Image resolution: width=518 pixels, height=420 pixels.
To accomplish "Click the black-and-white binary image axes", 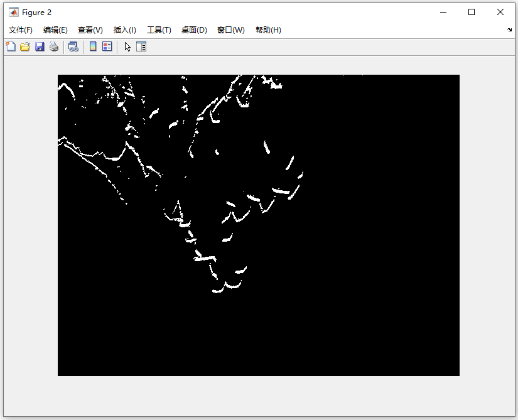I will coord(258,225).
